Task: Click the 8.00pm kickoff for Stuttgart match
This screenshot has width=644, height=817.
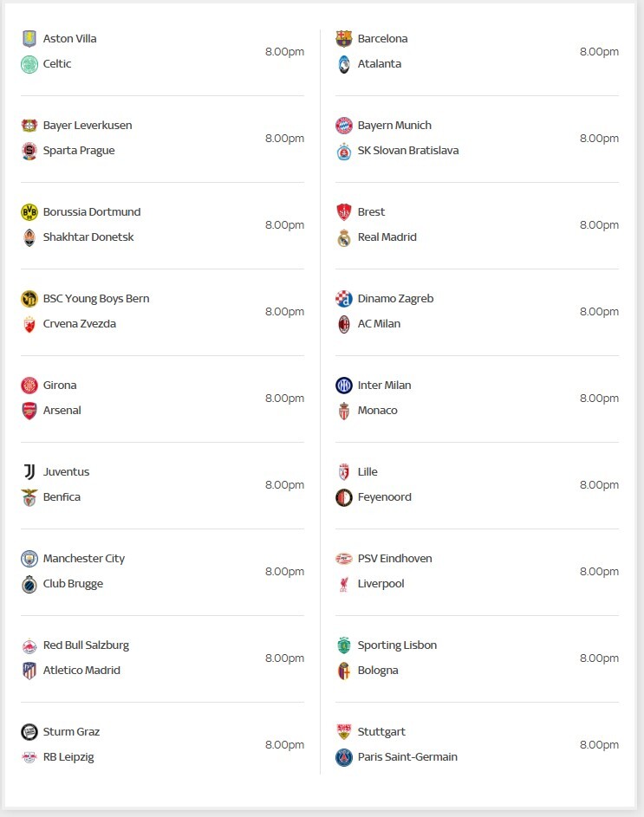Action: coord(599,744)
